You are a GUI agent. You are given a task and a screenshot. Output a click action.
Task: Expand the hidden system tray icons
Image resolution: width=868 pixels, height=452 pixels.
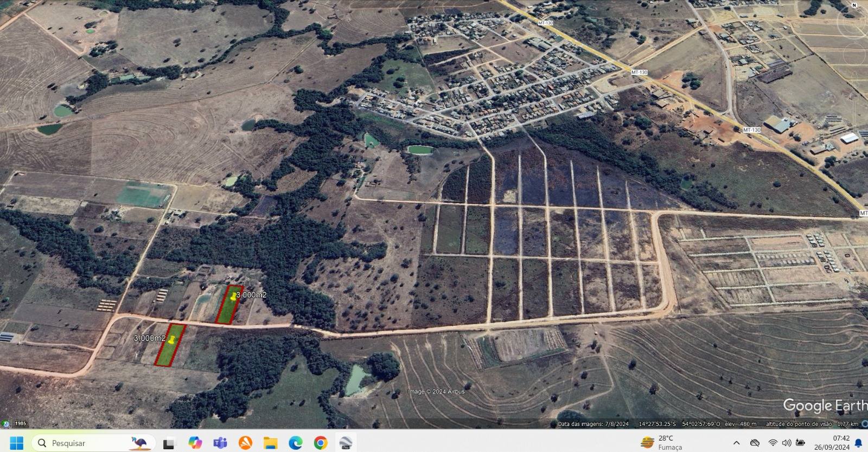737,443
